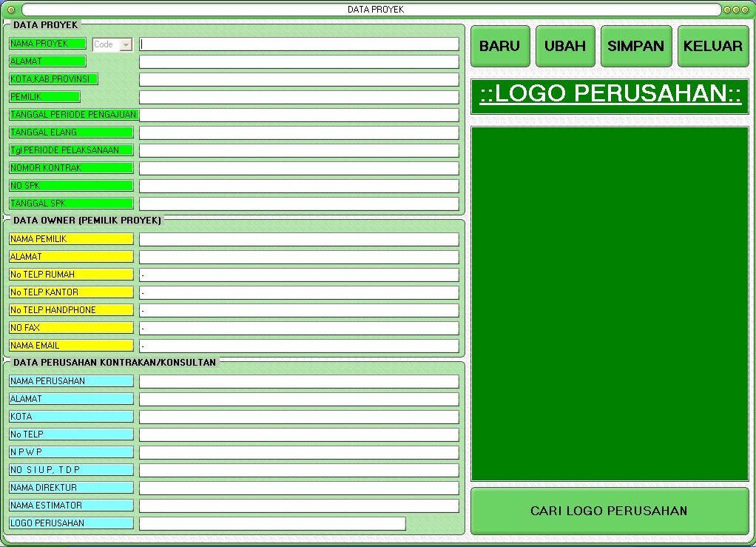This screenshot has height=547, width=756.
Task: Click the NO S I U P, T D P input field
Action: coord(299,471)
